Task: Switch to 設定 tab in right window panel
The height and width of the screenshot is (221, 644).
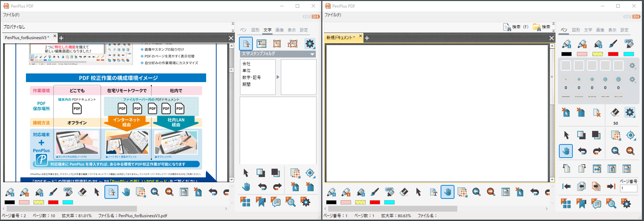Action: coord(624,30)
